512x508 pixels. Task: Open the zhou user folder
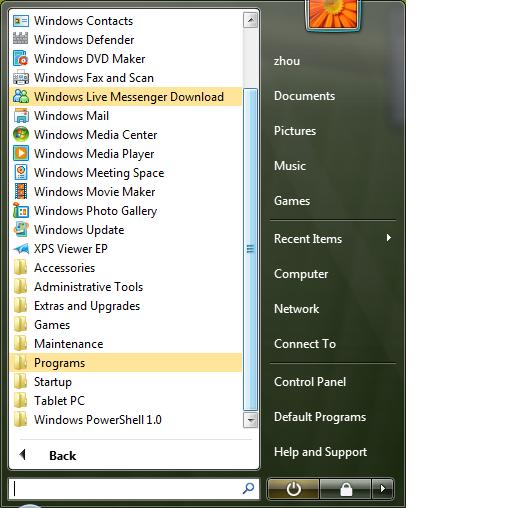pos(287,61)
